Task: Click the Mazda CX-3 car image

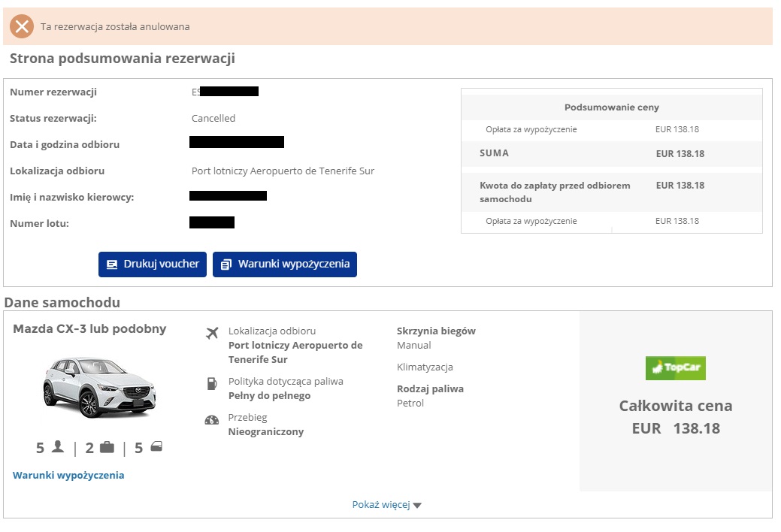Action: click(x=100, y=386)
